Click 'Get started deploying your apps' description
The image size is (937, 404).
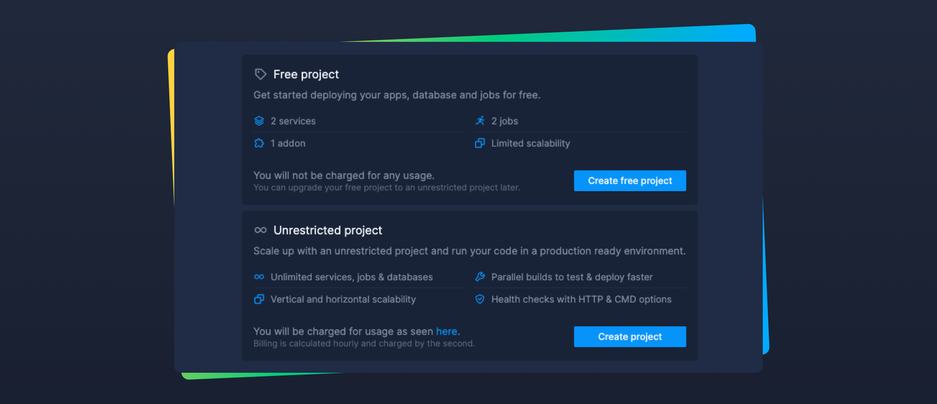point(397,95)
